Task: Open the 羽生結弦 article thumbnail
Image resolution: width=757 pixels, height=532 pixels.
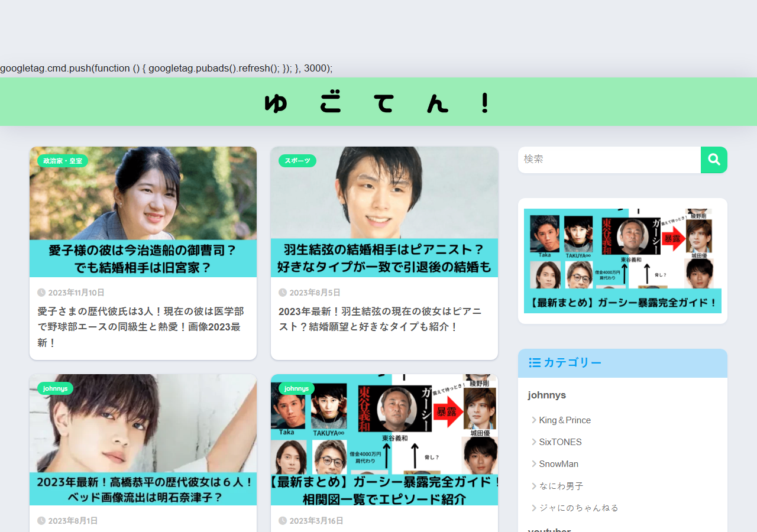Action: point(384,212)
